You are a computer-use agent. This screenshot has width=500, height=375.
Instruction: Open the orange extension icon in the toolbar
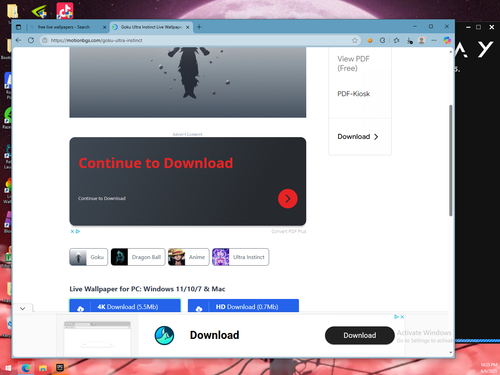click(370, 40)
